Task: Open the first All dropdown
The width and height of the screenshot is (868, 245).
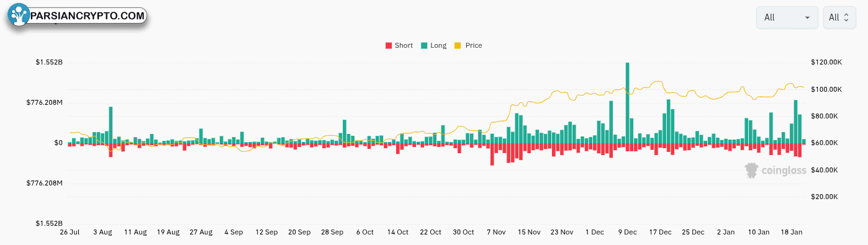Action: 787,17
